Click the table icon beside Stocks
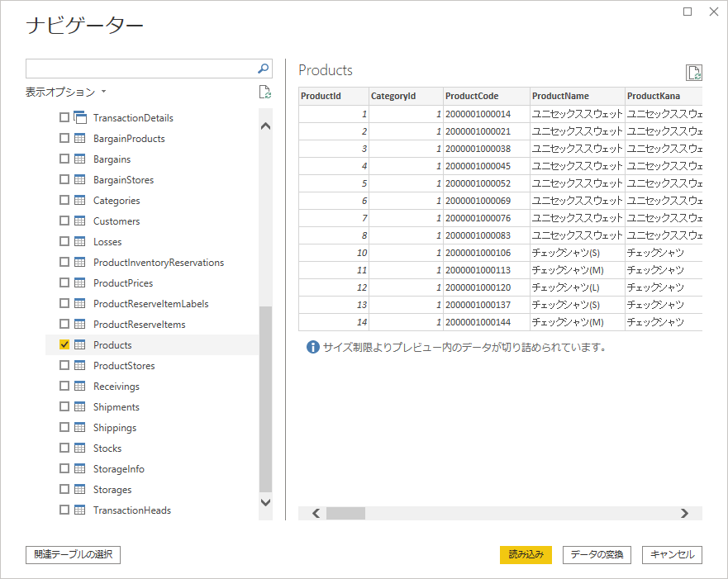Screen dimensions: 728x579 pos(80,448)
